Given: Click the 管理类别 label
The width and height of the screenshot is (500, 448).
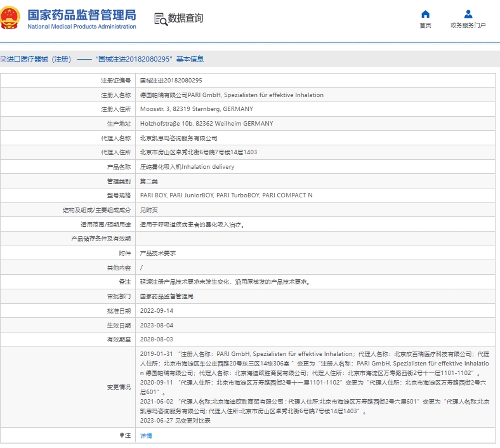Looking at the screenshot, I should click(x=119, y=181).
